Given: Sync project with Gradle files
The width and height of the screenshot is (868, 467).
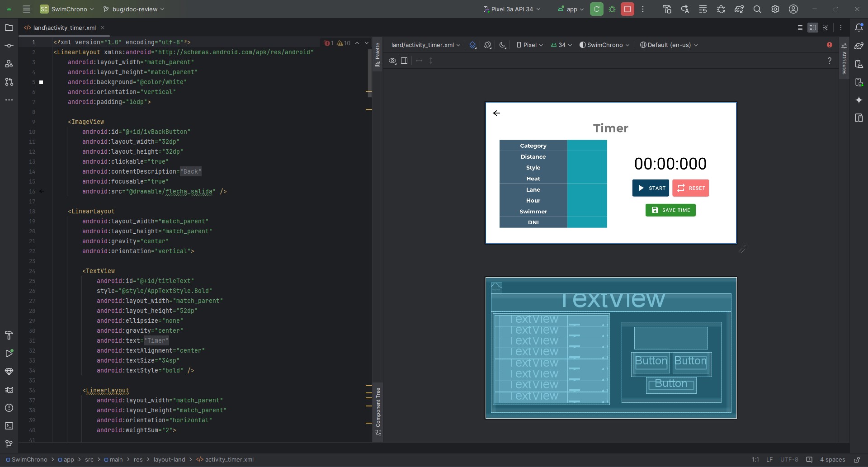Looking at the screenshot, I should pos(739,9).
